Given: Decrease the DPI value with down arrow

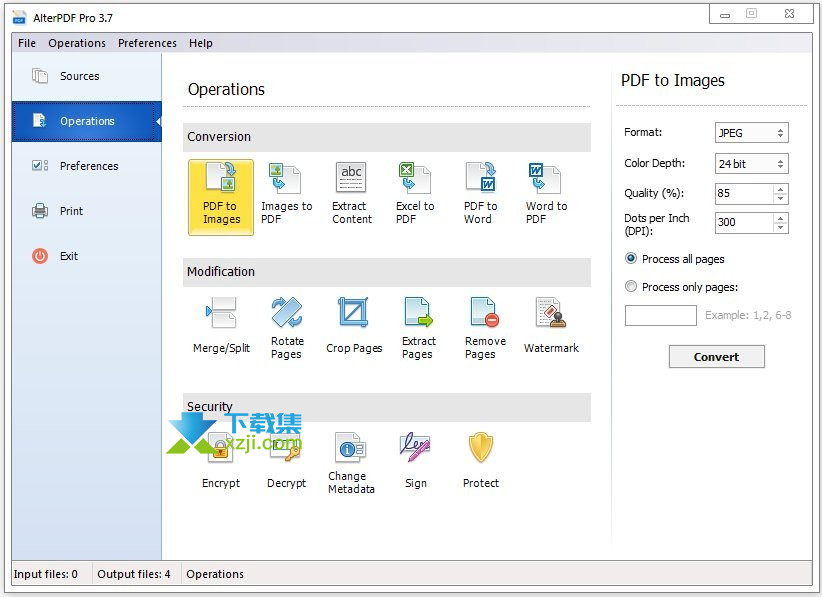Looking at the screenshot, I should pos(781,227).
